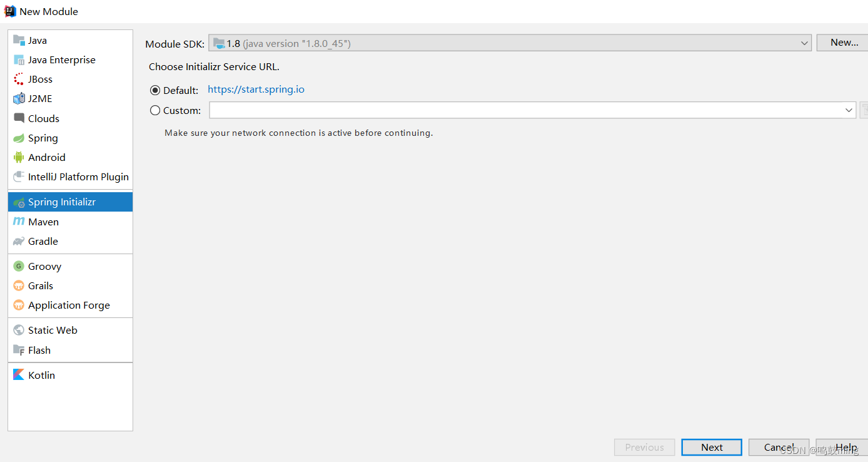Screen dimensions: 868x462
Task: Expand the Custom URL dropdown arrow
Action: [849, 110]
